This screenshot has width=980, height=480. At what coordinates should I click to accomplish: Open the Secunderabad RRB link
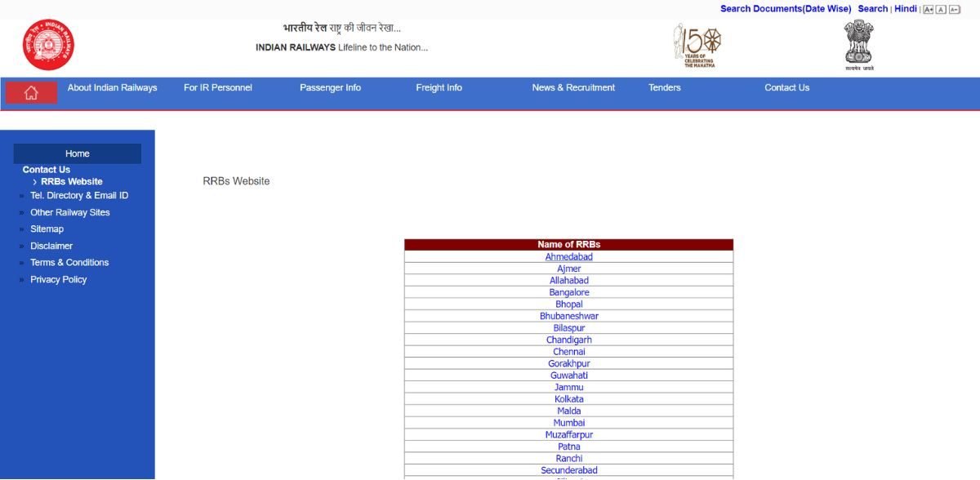click(569, 470)
